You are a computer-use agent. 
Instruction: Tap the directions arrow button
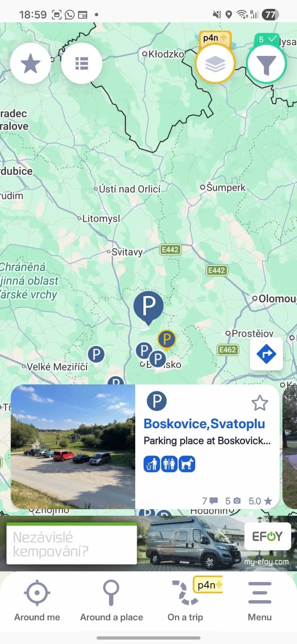point(266,354)
